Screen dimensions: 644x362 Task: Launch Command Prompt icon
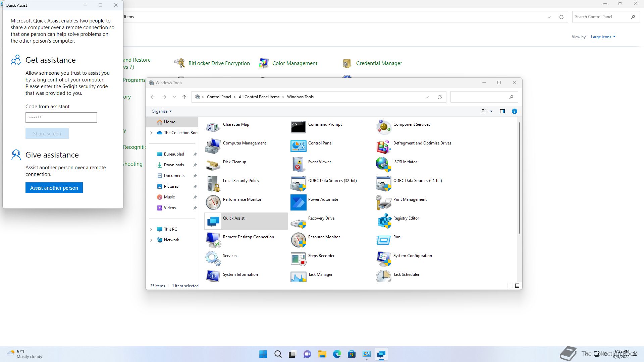point(298,127)
